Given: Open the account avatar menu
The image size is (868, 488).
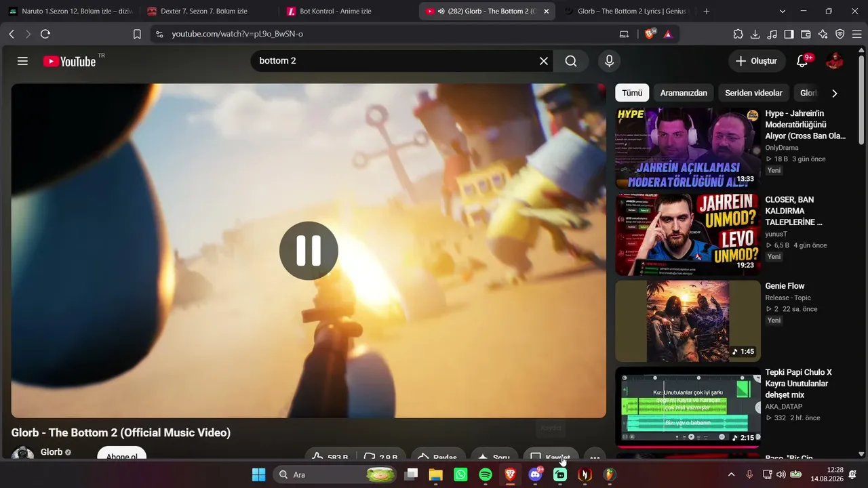Looking at the screenshot, I should tap(834, 61).
